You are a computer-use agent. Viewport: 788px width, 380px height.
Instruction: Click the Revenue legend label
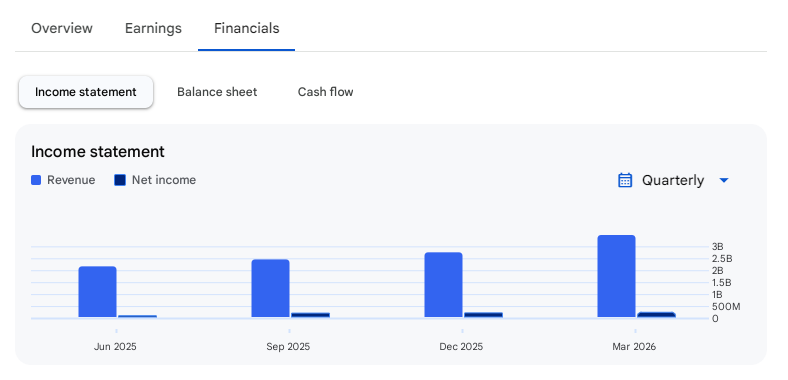click(71, 180)
